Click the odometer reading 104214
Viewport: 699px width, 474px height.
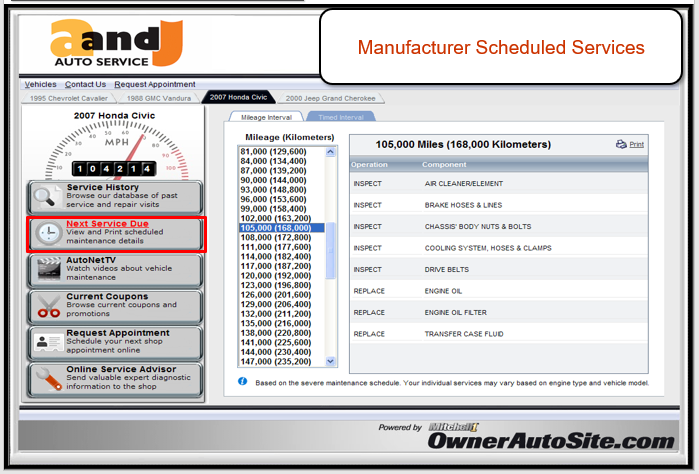pos(114,169)
